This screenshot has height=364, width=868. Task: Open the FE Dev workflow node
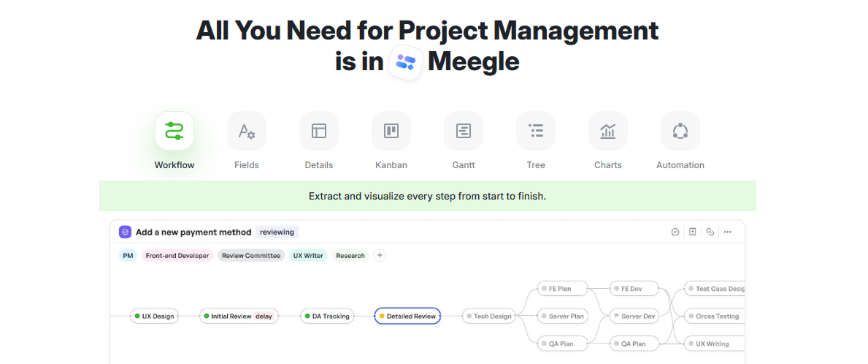(x=634, y=289)
